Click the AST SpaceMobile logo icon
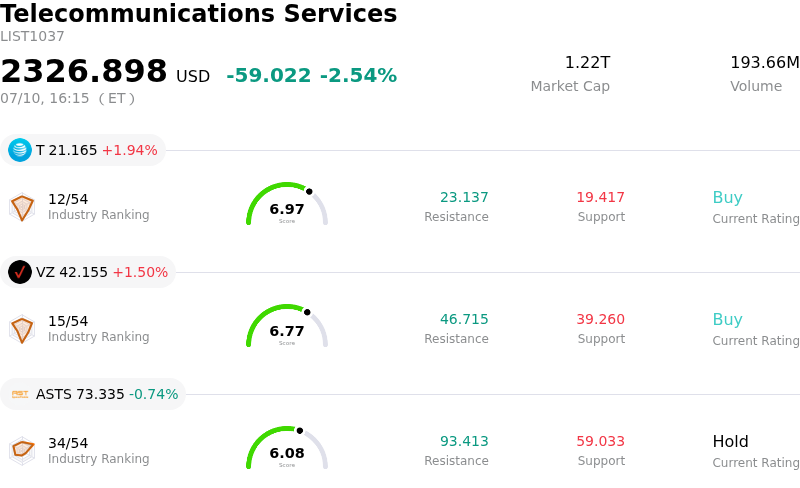Screen dimensions: 800x488 pyautogui.click(x=20, y=394)
